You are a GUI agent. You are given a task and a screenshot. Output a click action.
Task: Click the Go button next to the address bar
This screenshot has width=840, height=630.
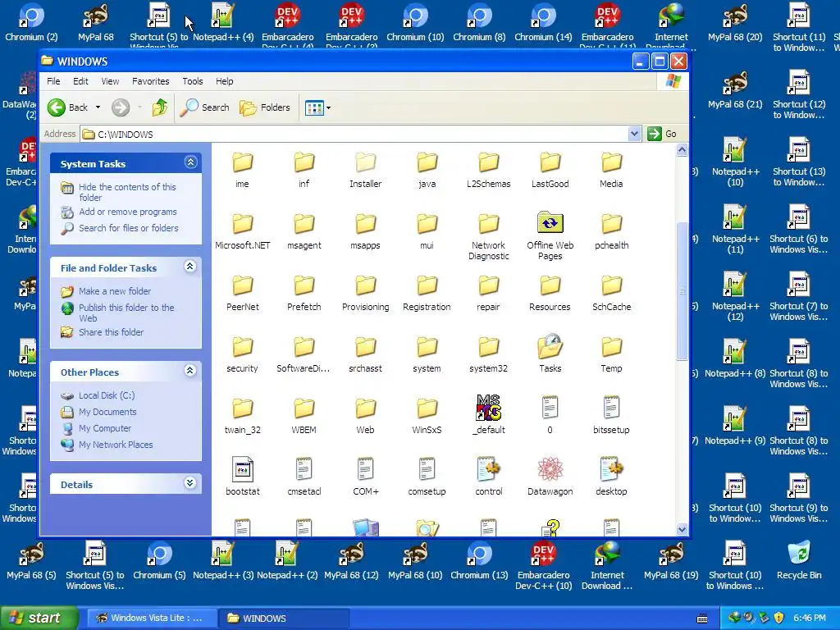click(662, 134)
